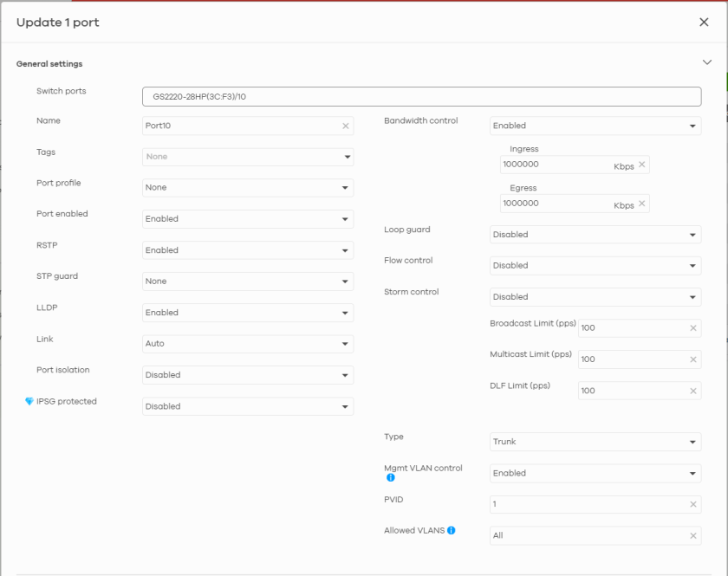Image resolution: width=728 pixels, height=576 pixels.
Task: Click the Allowed VLANS text field
Action: coord(589,535)
